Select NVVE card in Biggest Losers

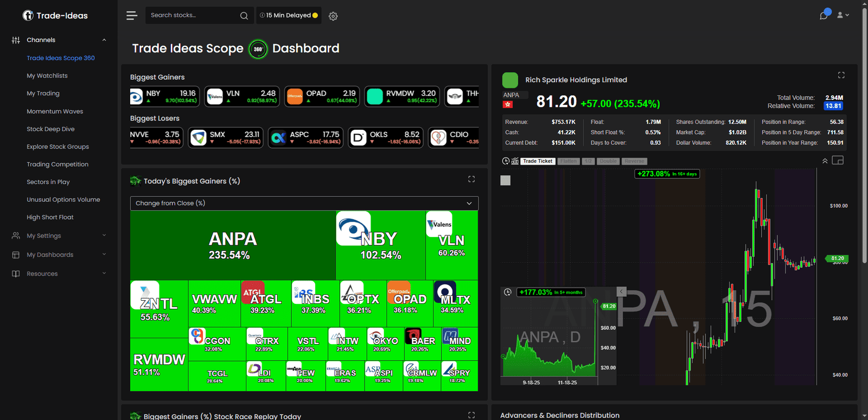point(156,138)
